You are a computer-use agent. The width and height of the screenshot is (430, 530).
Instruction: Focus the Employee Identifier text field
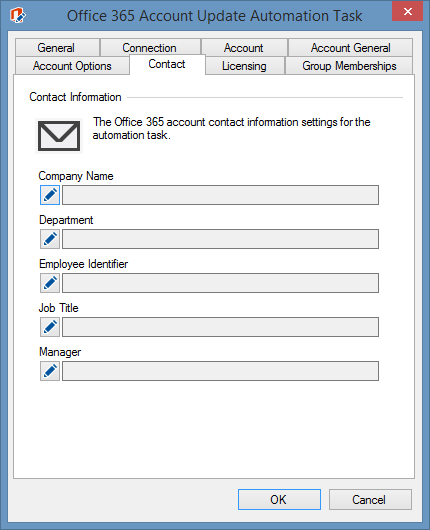220,283
